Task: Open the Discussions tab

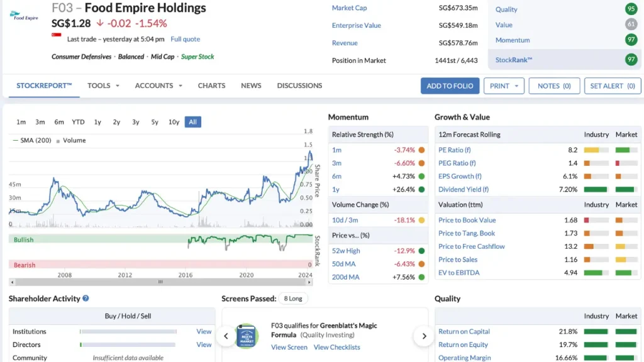Action: (x=299, y=85)
